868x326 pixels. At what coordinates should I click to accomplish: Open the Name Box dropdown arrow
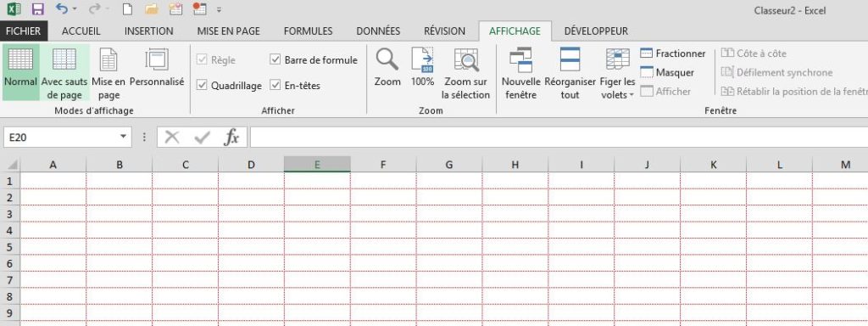click(123, 137)
